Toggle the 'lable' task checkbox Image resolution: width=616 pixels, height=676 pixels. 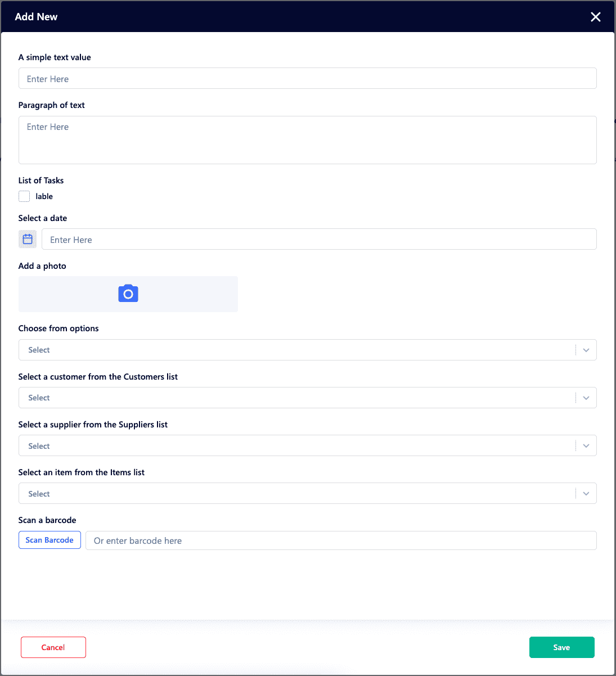click(24, 196)
